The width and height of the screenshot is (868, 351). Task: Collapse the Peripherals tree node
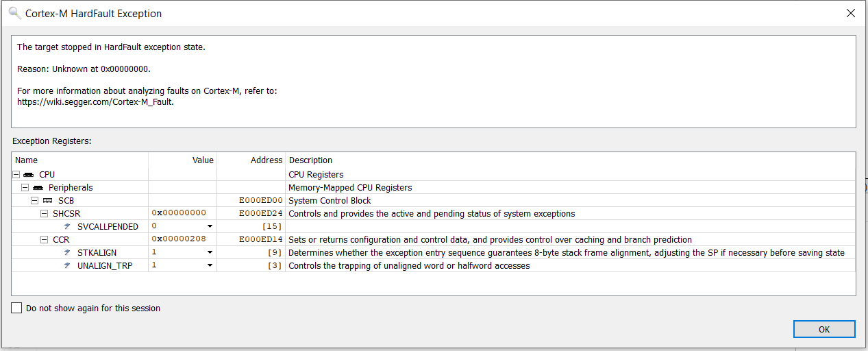click(x=26, y=187)
